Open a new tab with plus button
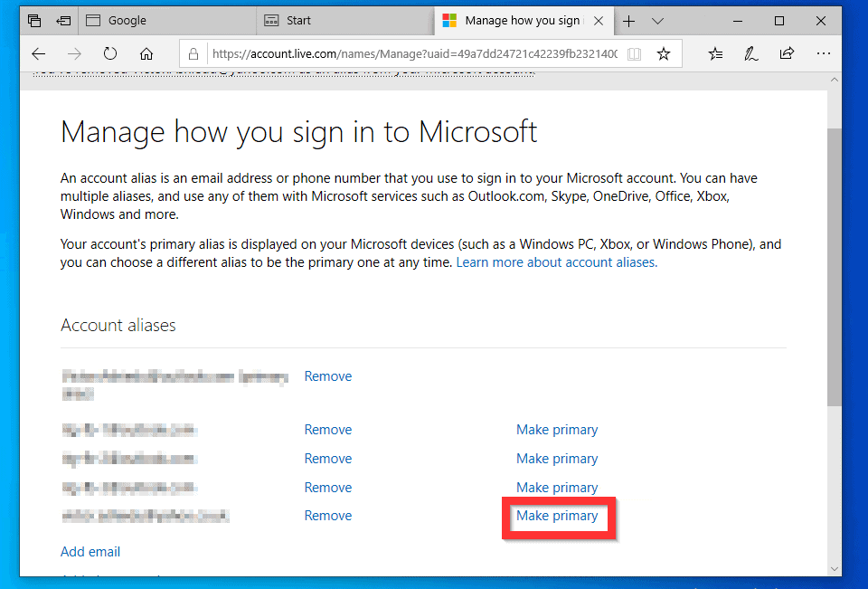868x589 pixels. [x=629, y=21]
